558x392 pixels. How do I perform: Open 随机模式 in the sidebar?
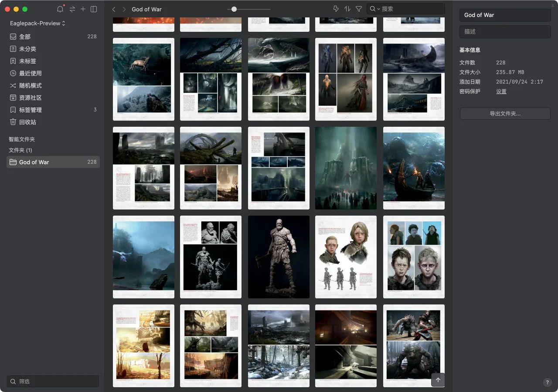click(x=53, y=85)
